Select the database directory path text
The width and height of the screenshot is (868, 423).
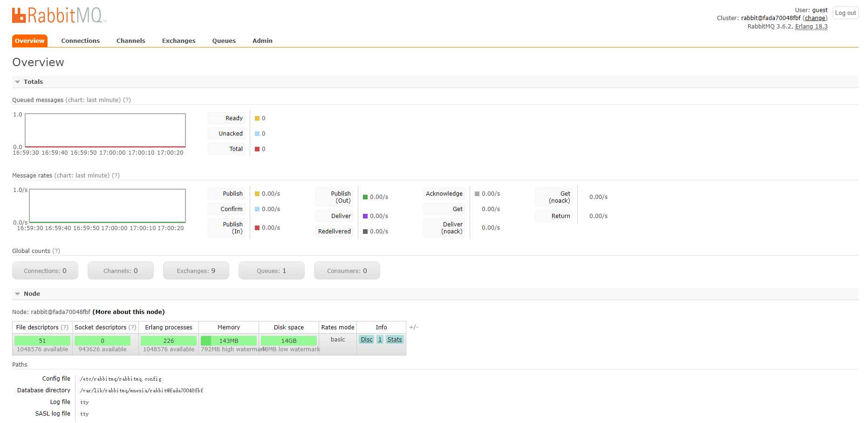pyautogui.click(x=142, y=391)
